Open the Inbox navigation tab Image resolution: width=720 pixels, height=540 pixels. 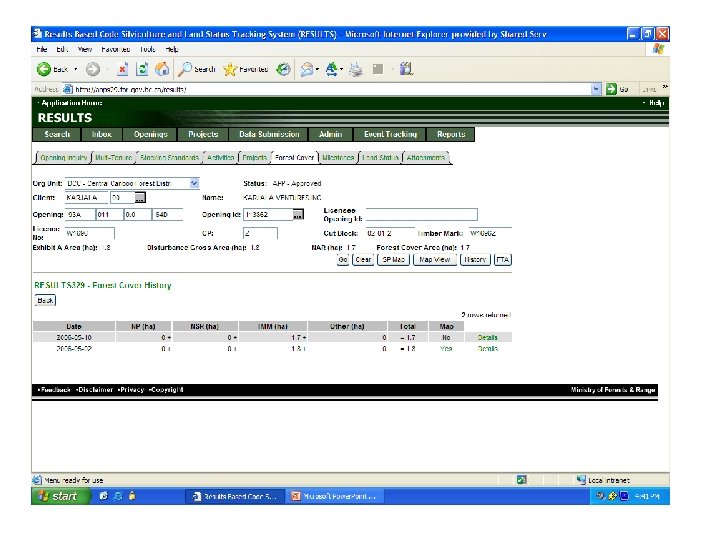coord(101,134)
